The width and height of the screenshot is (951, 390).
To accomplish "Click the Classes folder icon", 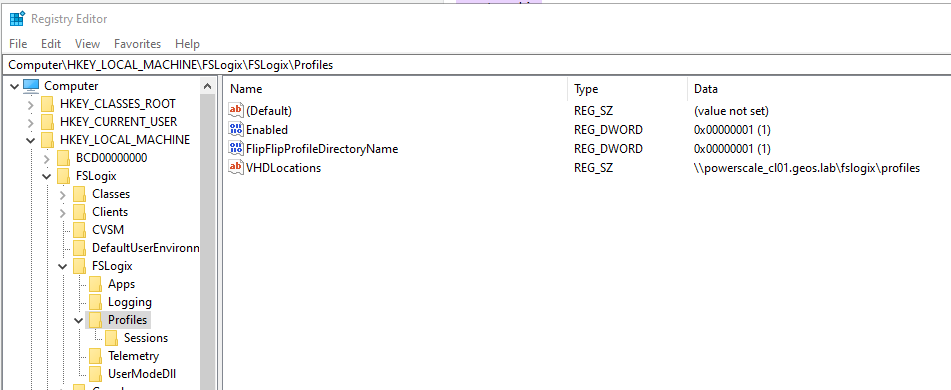I will click(79, 195).
